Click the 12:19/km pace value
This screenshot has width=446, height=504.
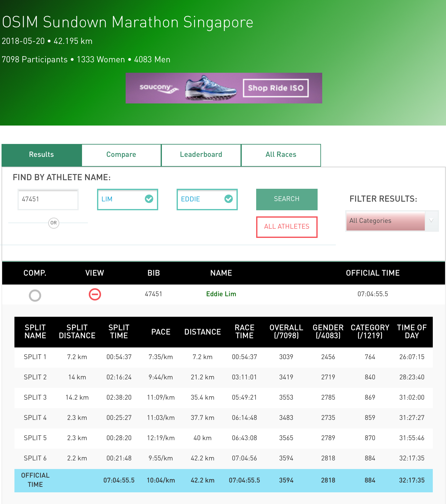coord(161,438)
